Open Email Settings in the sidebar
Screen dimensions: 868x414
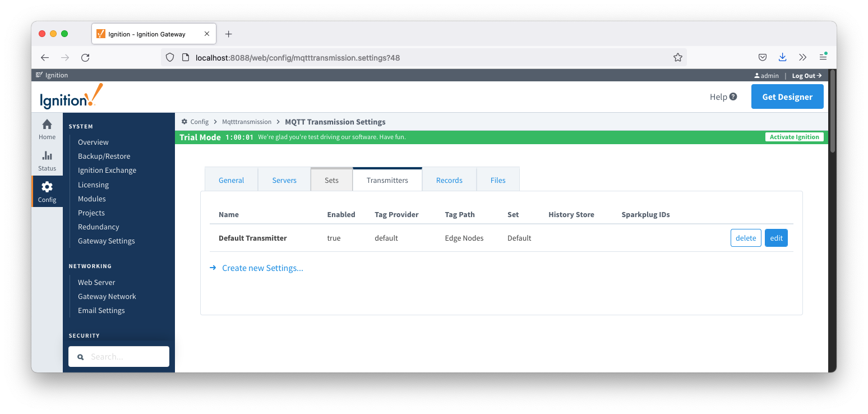pos(101,310)
